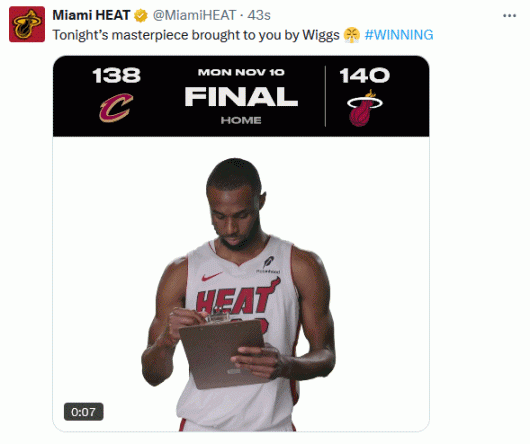This screenshot has width=530, height=444.
Task: Click the FINAL text in the scoreboard
Action: [241, 96]
